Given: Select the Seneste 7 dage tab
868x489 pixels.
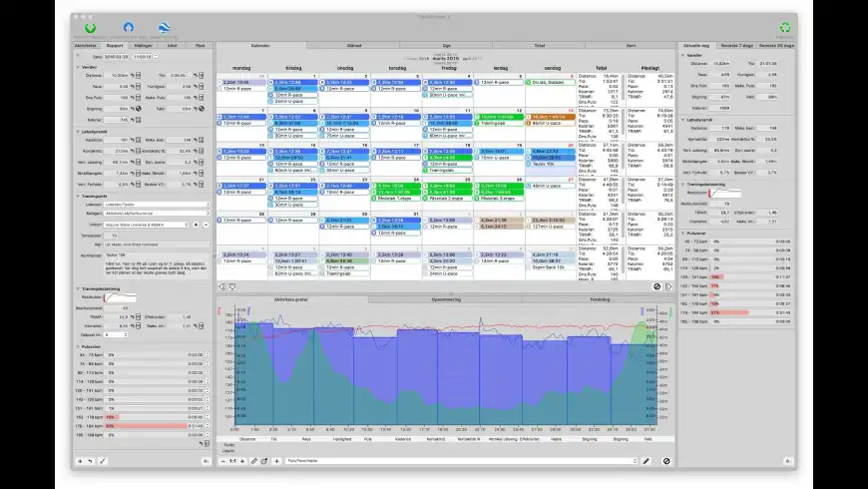Looking at the screenshot, I should [x=737, y=46].
